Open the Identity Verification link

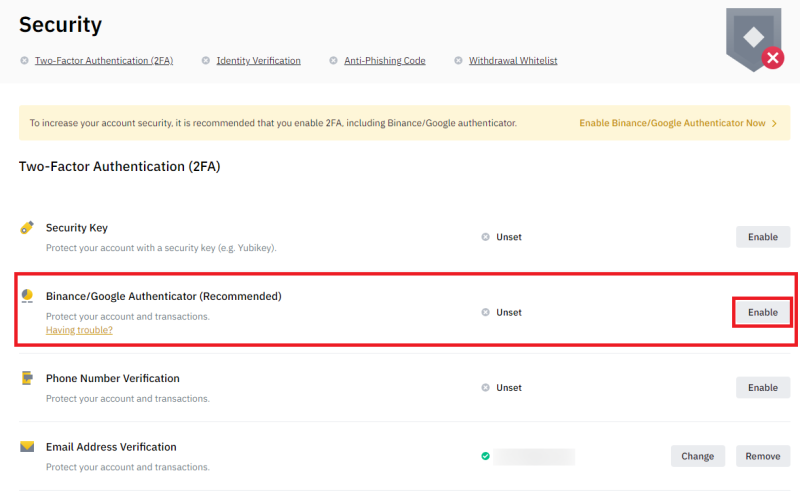[x=259, y=60]
